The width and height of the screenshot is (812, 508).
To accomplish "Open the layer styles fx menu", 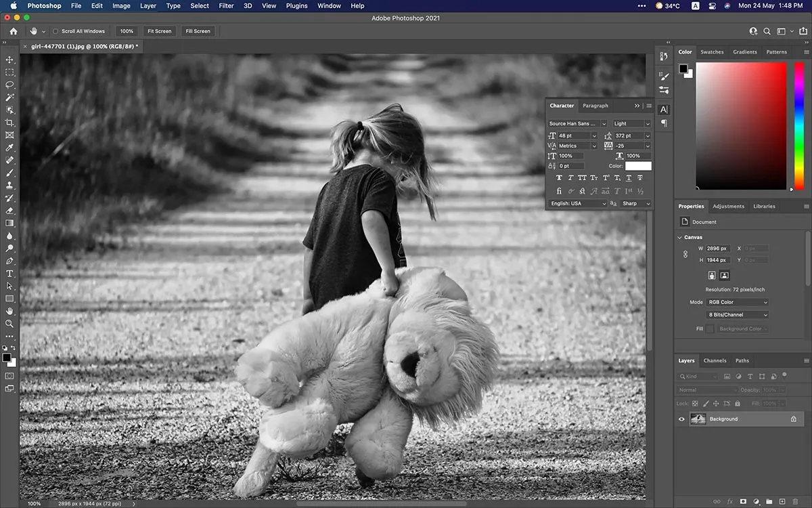I will (x=730, y=501).
